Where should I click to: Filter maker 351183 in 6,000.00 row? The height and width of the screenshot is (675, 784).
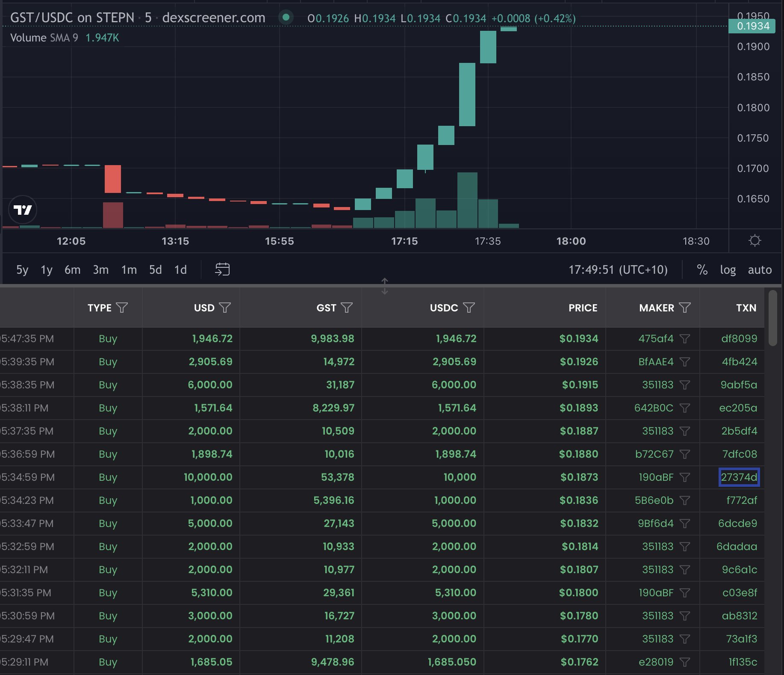point(685,385)
